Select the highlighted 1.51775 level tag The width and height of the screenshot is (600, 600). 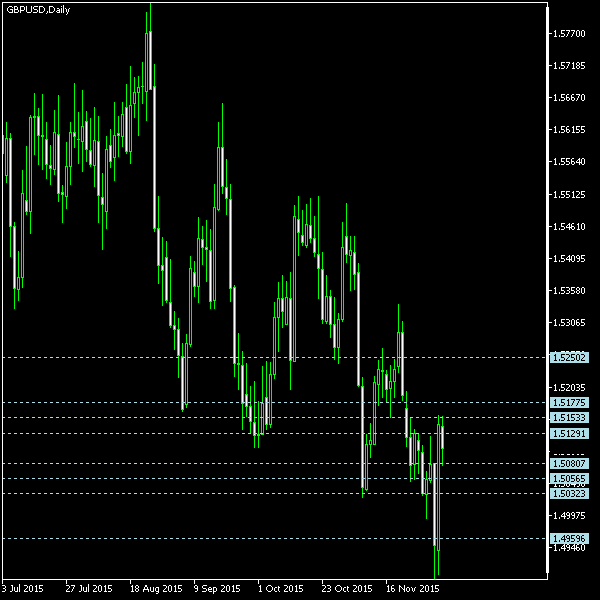pos(569,403)
